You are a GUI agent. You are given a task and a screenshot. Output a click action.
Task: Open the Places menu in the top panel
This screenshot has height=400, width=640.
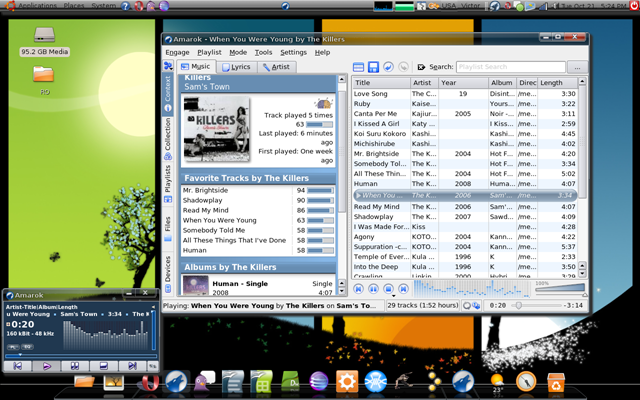click(x=74, y=6)
